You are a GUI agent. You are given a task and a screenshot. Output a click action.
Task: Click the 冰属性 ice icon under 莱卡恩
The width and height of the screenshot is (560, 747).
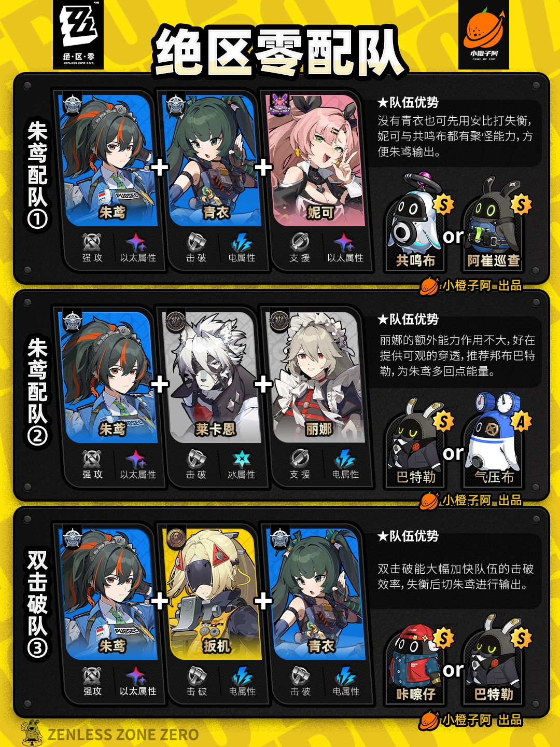click(242, 459)
